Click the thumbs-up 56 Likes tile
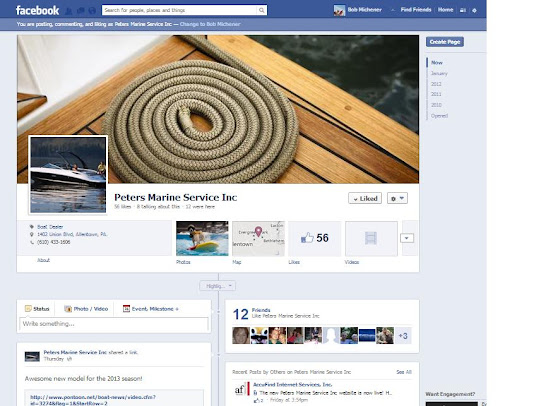The width and height of the screenshot is (541, 406). pos(314,238)
